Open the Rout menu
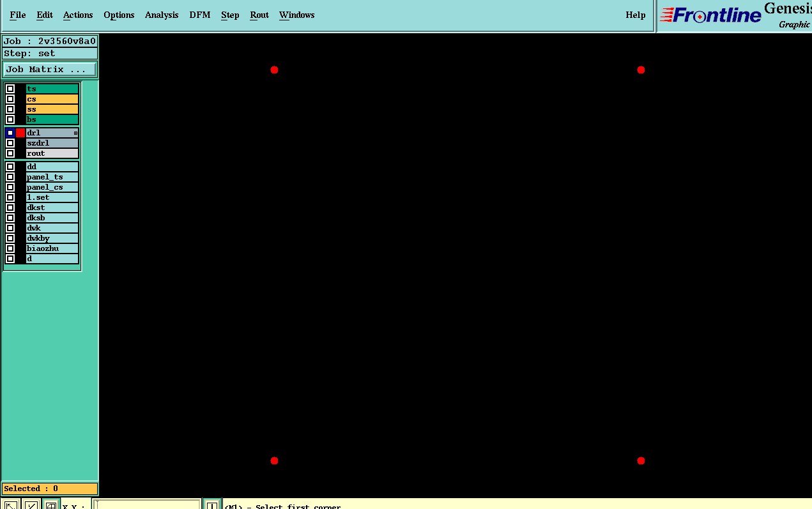This screenshot has height=509, width=812. pyautogui.click(x=259, y=15)
